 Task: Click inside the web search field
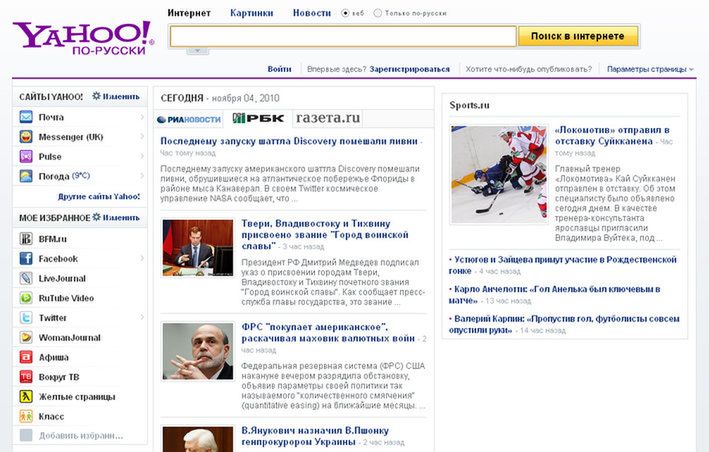tap(343, 36)
